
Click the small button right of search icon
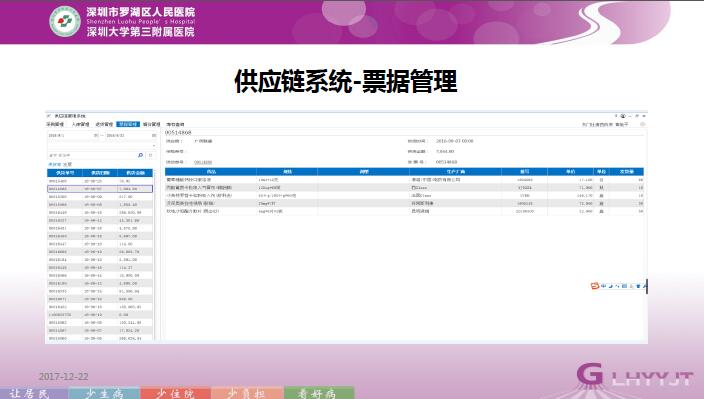coord(150,155)
